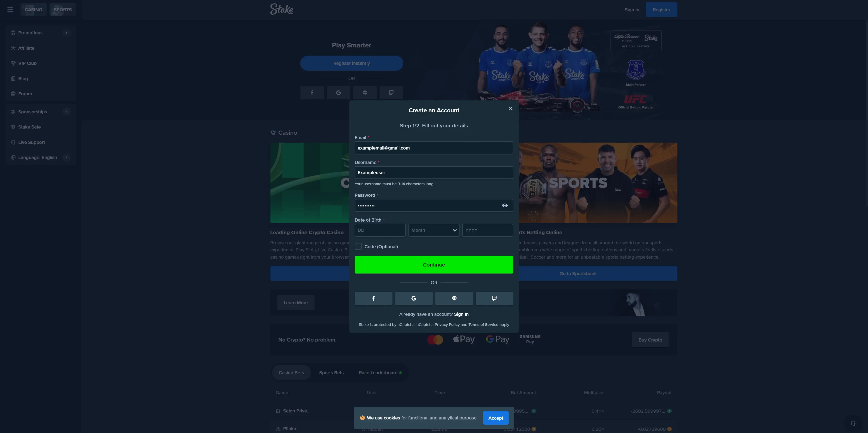Click the Register instantly button

pyautogui.click(x=351, y=63)
